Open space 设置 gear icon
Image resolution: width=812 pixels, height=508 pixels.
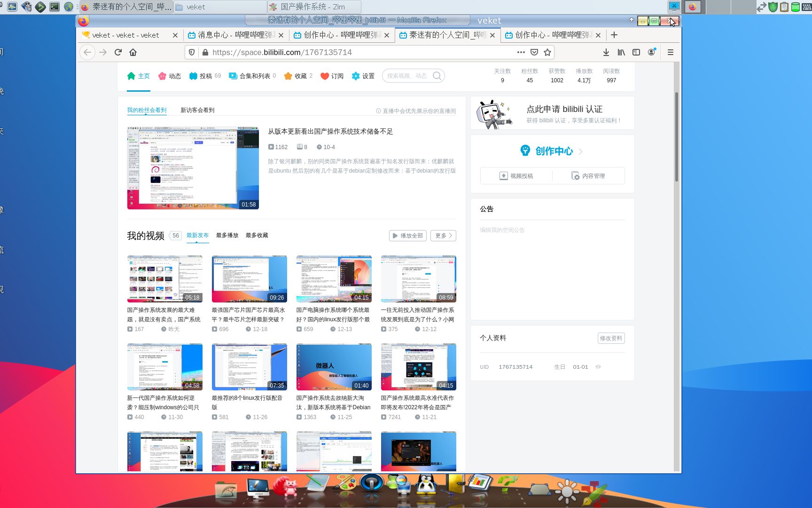click(356, 76)
